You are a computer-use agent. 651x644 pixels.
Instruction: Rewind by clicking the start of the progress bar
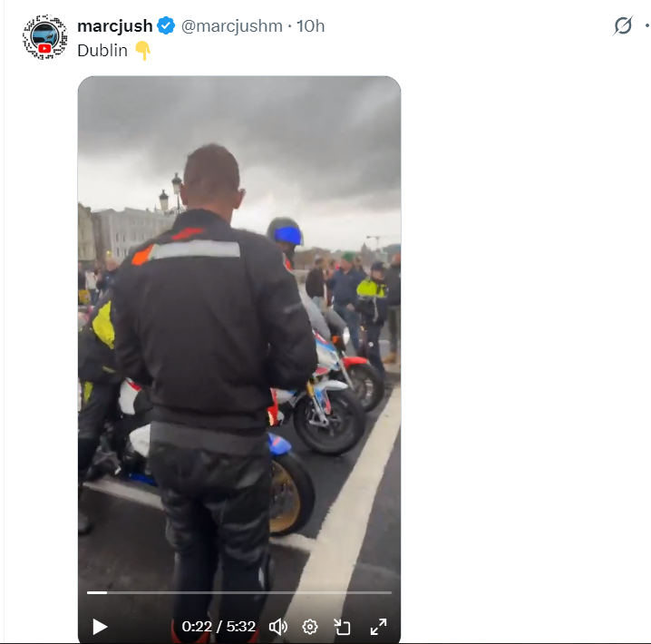(x=89, y=592)
